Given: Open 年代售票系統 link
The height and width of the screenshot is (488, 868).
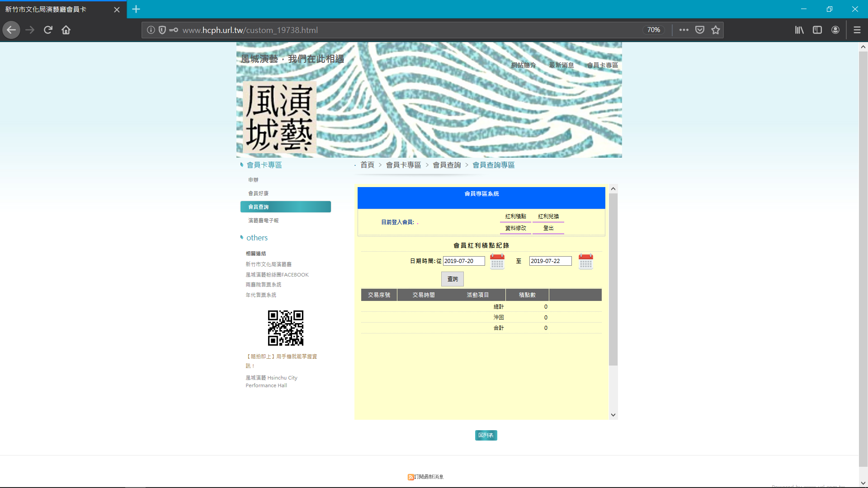Looking at the screenshot, I should click(261, 295).
